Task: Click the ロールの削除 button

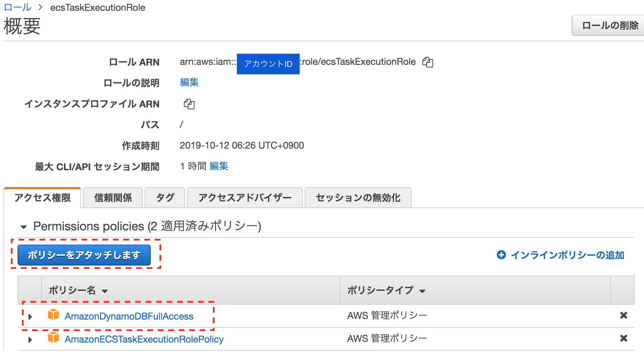Action: click(610, 25)
